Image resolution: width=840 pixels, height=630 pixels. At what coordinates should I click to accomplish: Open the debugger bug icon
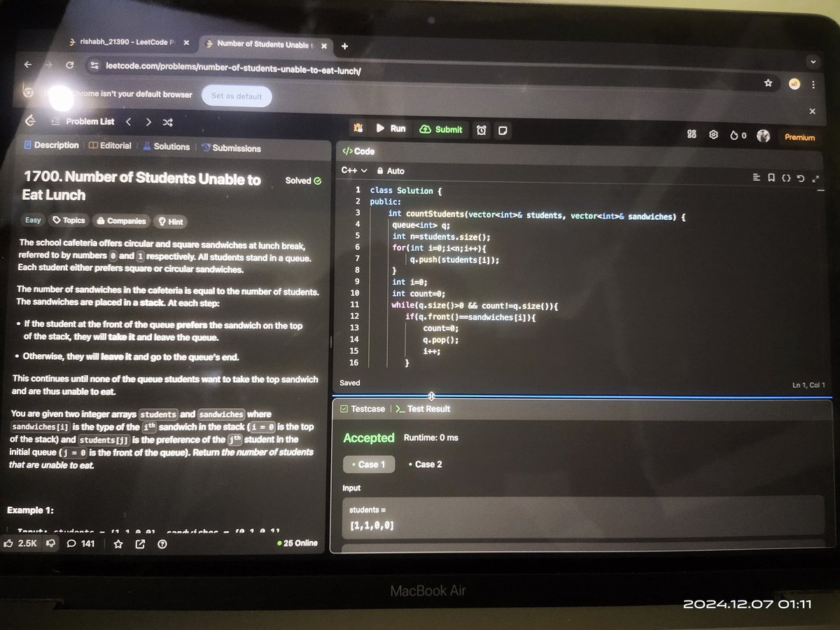click(x=358, y=128)
